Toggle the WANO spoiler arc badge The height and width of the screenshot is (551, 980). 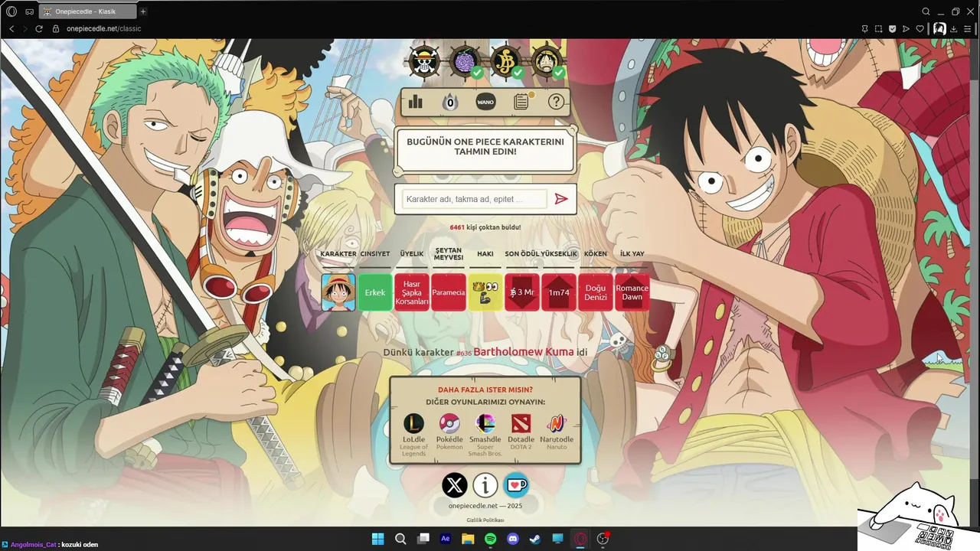tap(485, 102)
